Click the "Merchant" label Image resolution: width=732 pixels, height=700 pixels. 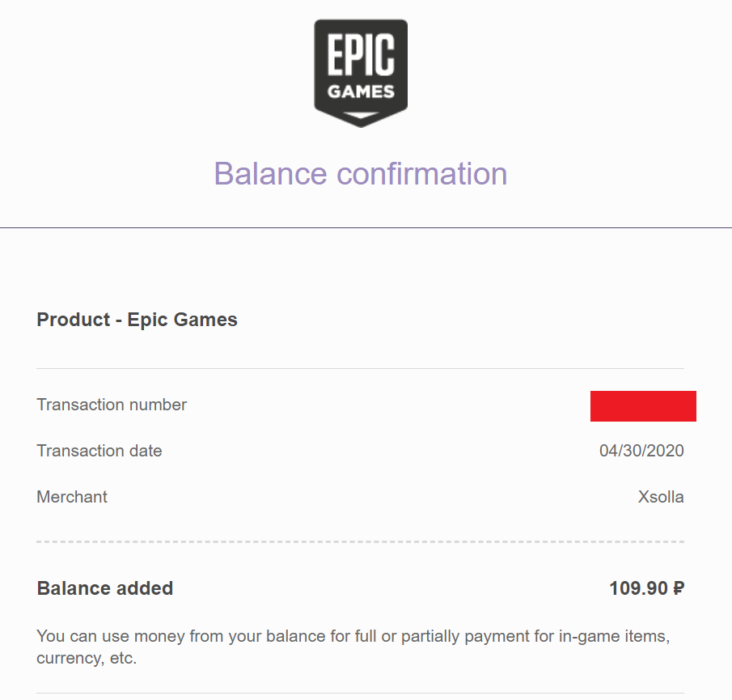click(x=72, y=497)
